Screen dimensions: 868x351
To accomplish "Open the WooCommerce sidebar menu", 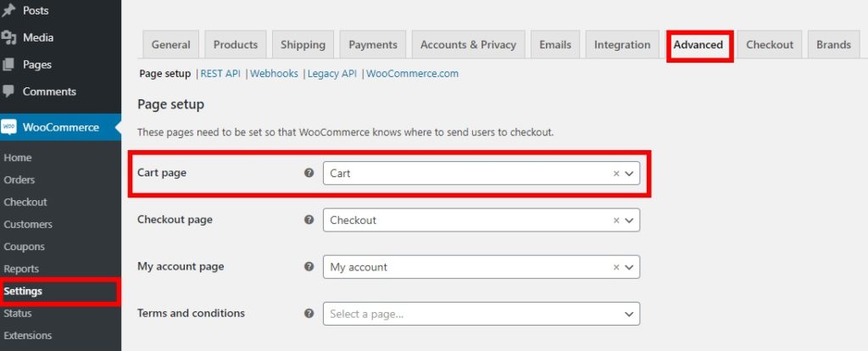I will [60, 127].
